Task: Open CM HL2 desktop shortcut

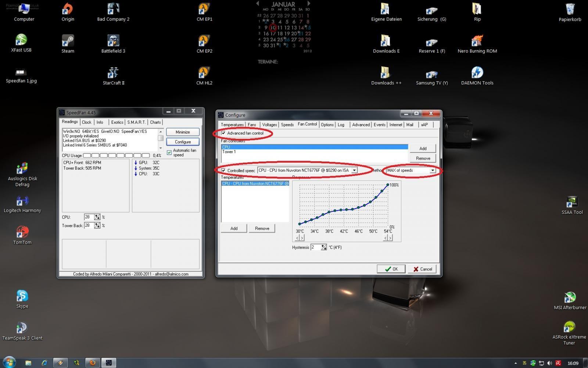Action: (204, 76)
